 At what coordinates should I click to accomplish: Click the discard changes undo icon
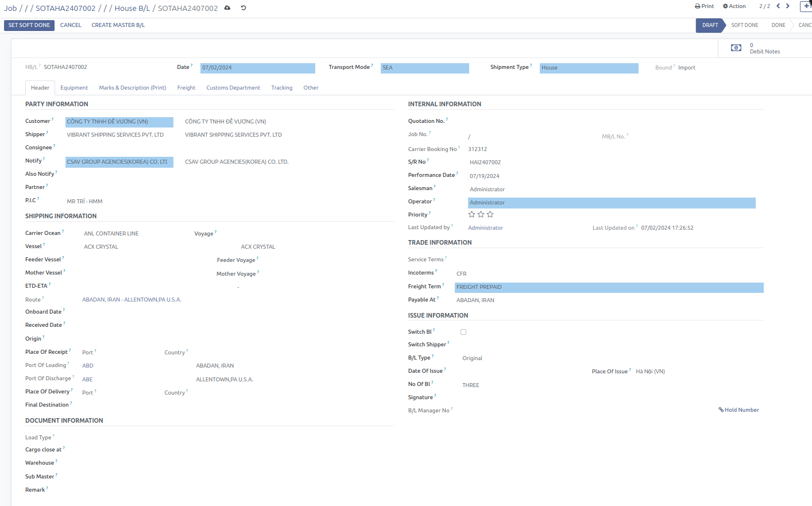[243, 8]
